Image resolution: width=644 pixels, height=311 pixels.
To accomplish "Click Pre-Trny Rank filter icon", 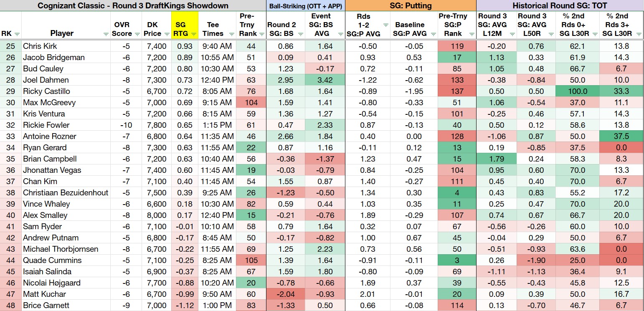I will click(x=261, y=34).
